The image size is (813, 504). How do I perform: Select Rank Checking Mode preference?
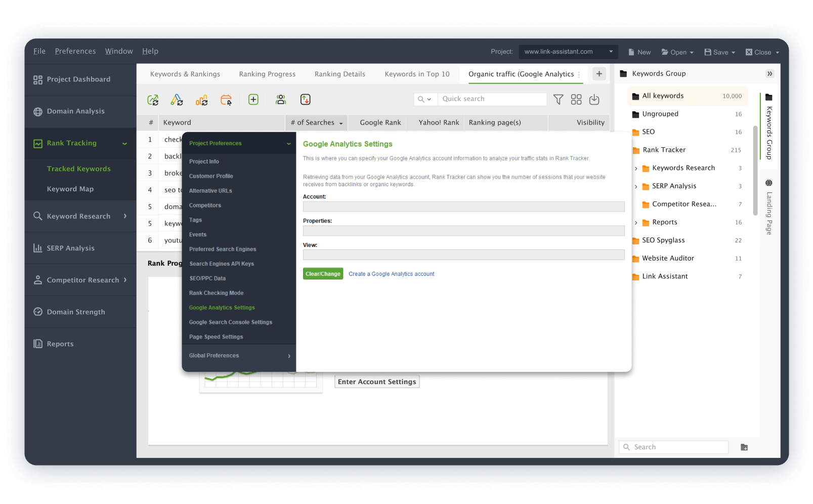pyautogui.click(x=217, y=293)
